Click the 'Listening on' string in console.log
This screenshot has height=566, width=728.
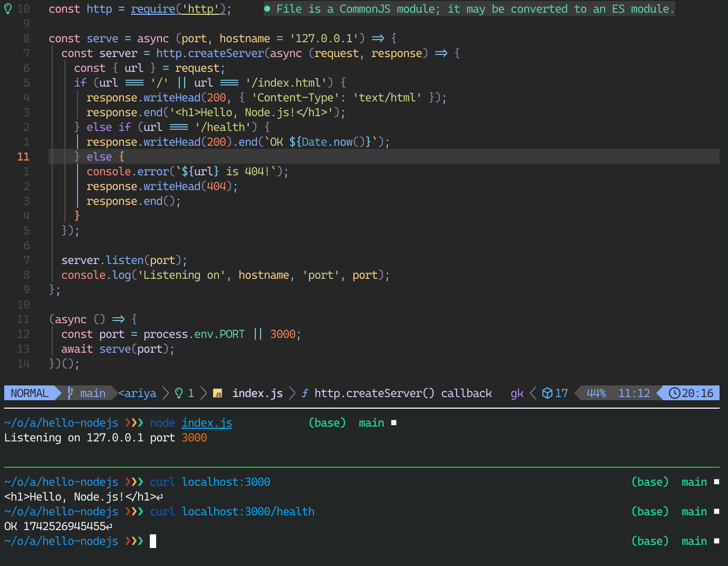181,275
